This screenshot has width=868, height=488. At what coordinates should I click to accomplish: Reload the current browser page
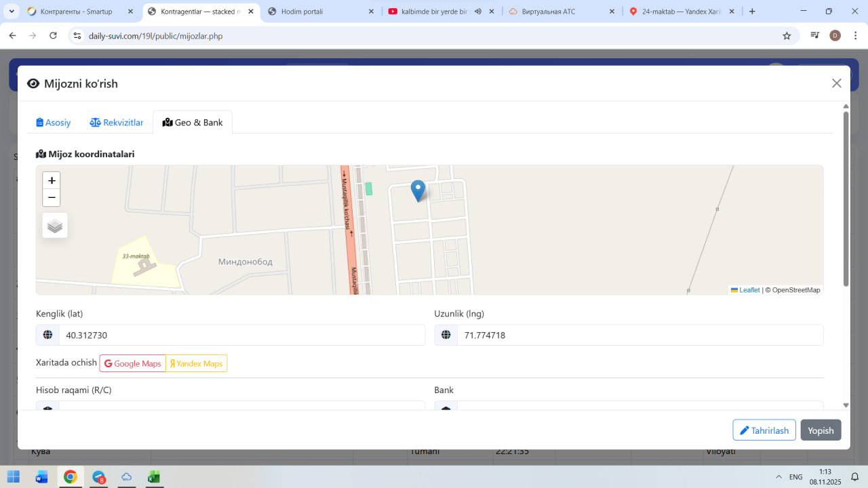(54, 36)
